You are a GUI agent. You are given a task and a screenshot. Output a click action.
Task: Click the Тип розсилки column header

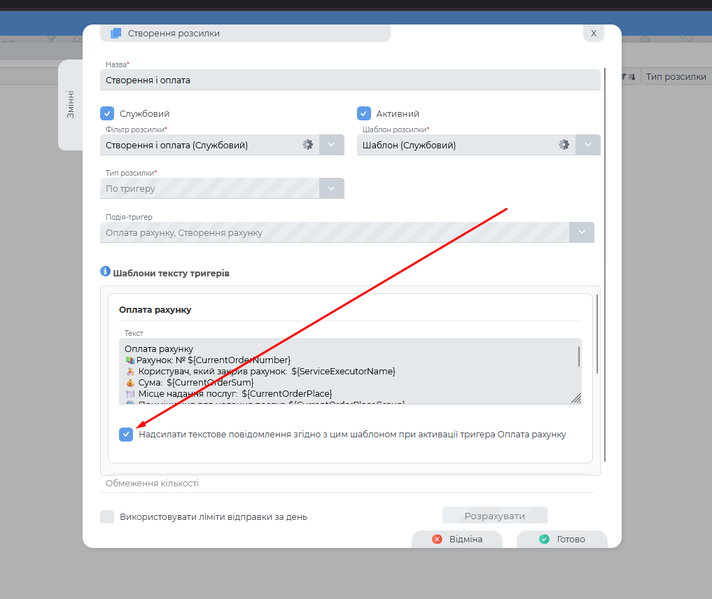pyautogui.click(x=675, y=76)
